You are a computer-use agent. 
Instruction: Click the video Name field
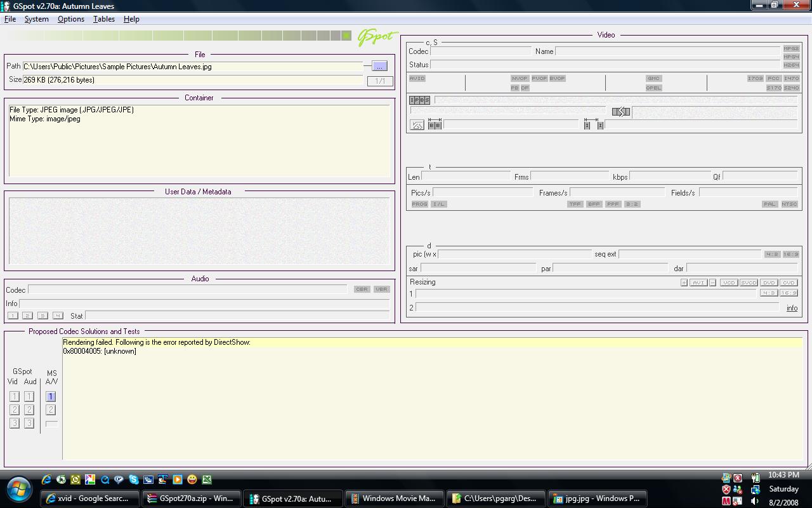pyautogui.click(x=668, y=51)
